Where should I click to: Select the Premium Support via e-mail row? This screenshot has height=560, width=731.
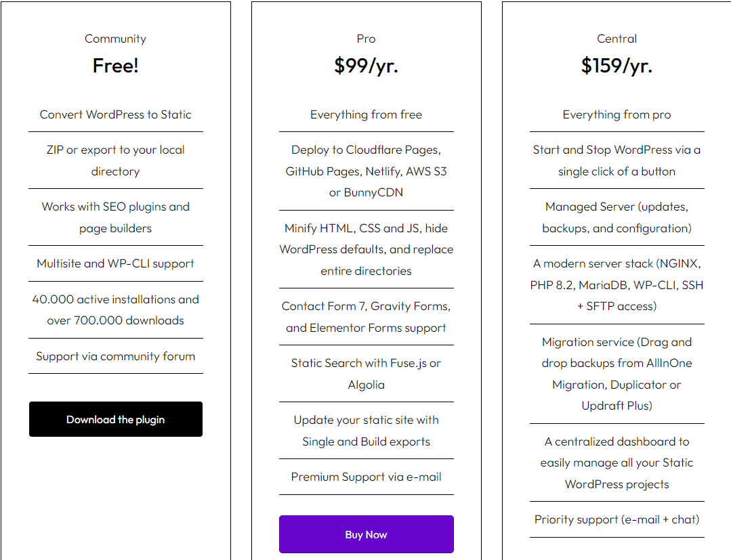(366, 477)
